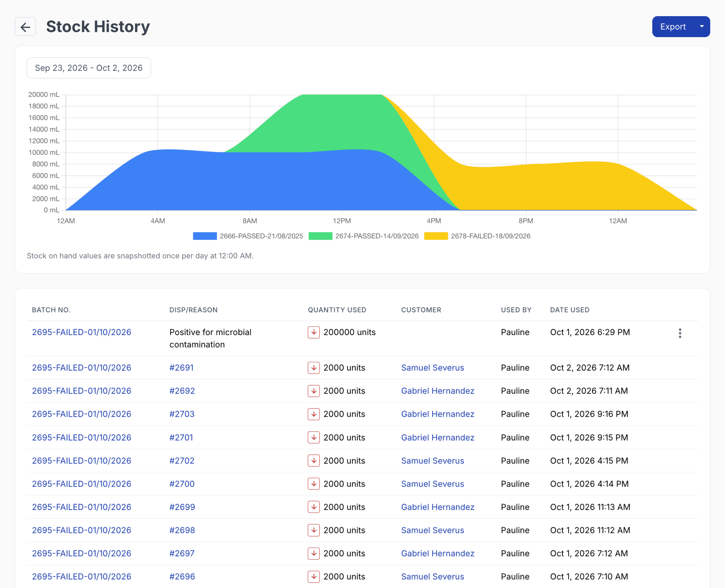The width and height of the screenshot is (725, 588).
Task: Click the down arrow icon in the #2699 row
Action: [x=314, y=507]
